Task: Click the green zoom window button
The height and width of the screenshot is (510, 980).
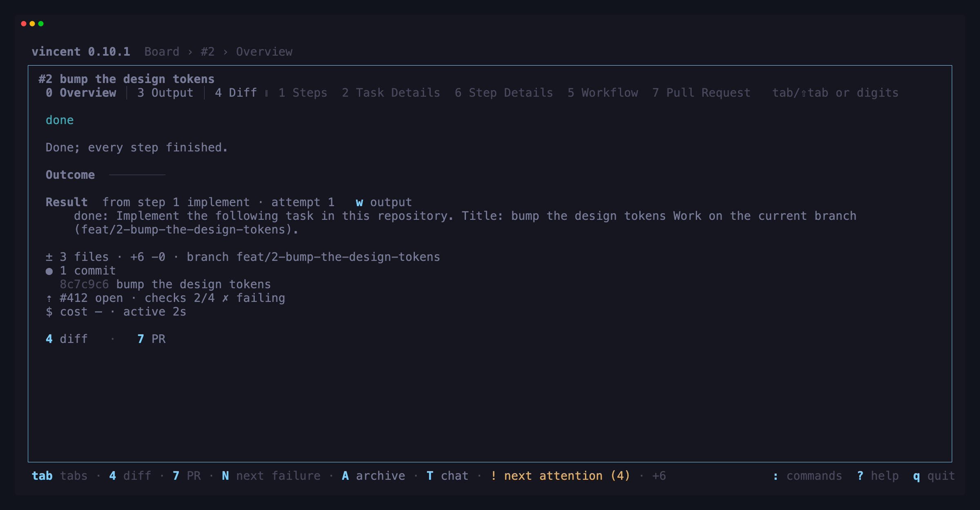Action: point(41,24)
